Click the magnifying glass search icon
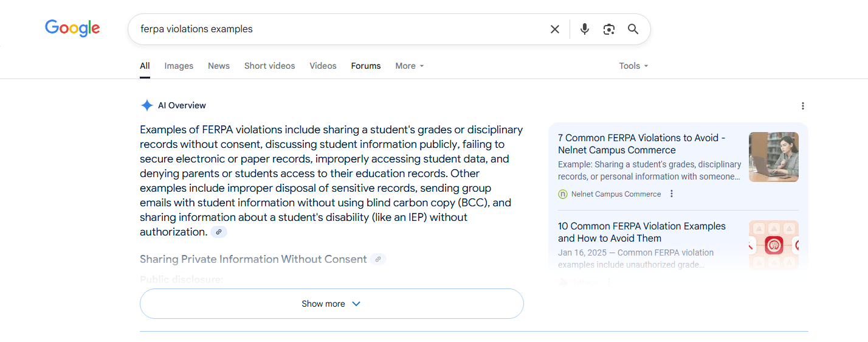The width and height of the screenshot is (868, 342). [633, 29]
